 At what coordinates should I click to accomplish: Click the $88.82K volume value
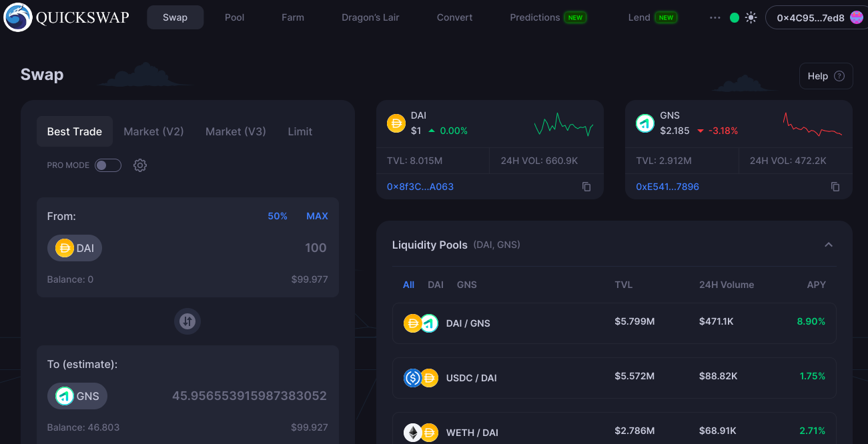pyautogui.click(x=719, y=377)
